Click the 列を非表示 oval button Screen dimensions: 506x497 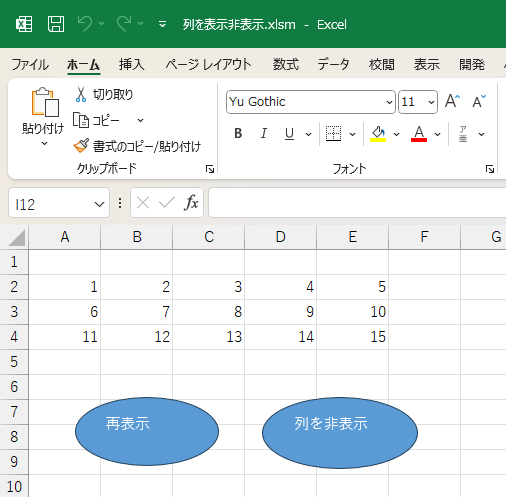coord(340,433)
